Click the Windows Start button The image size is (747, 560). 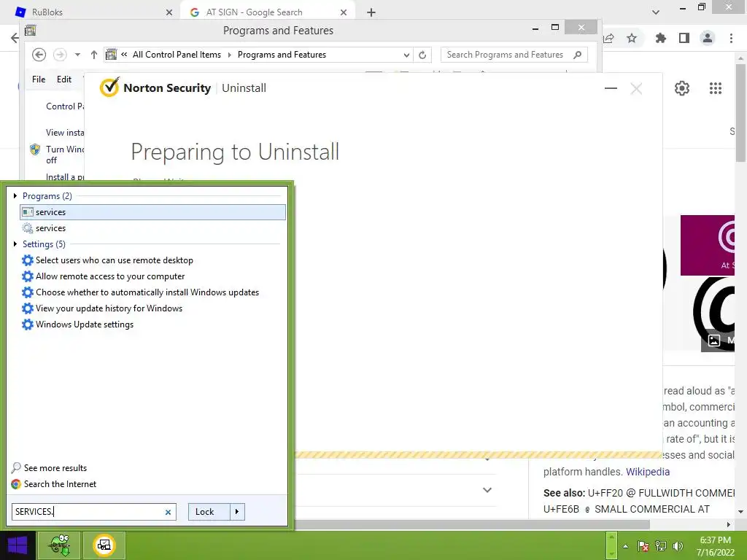18,545
